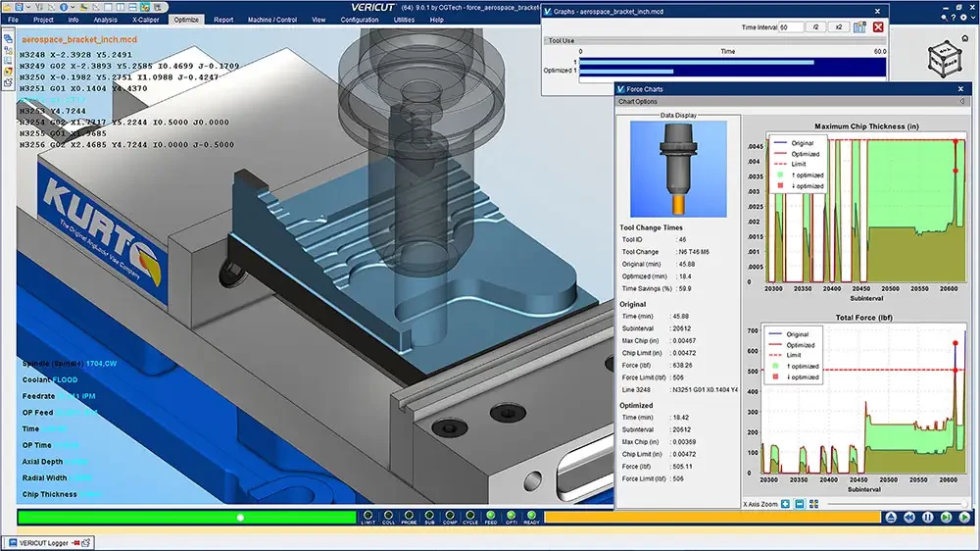Open the Analysis menu

pyautogui.click(x=105, y=20)
